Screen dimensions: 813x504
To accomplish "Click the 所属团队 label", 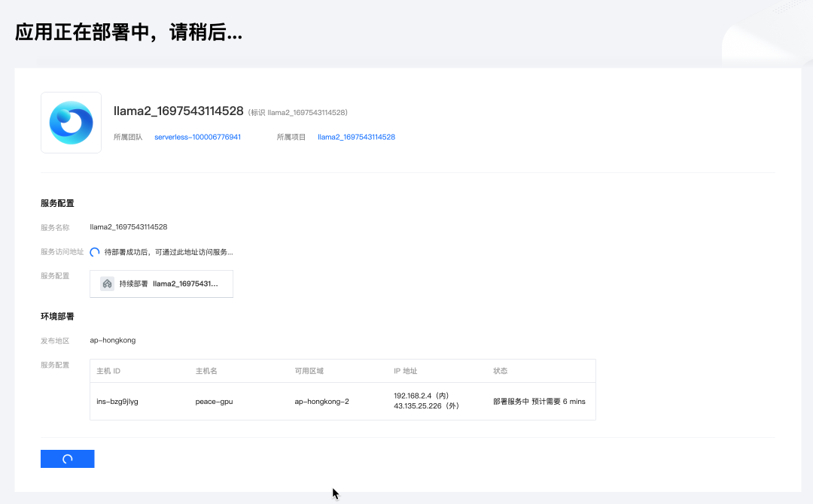I will 128,137.
